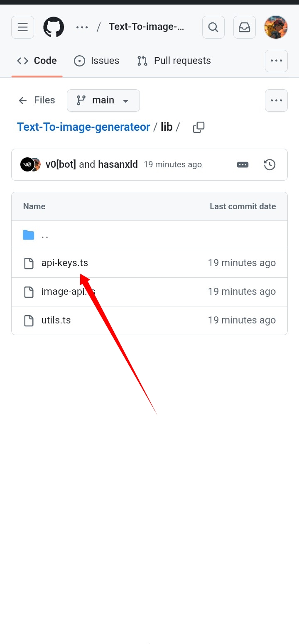Image resolution: width=299 pixels, height=644 pixels.
Task: Open the inbox notifications icon
Action: coord(245,27)
